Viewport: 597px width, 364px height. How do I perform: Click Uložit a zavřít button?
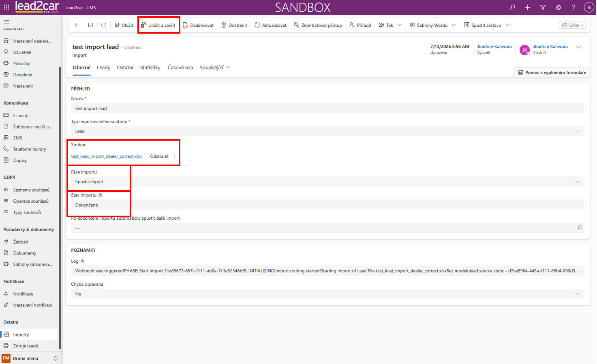pos(158,25)
